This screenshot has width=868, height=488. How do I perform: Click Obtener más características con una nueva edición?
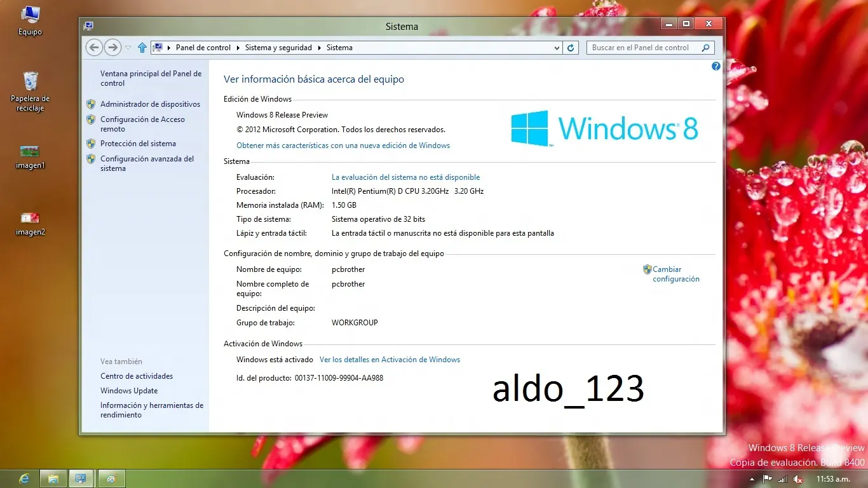point(343,146)
